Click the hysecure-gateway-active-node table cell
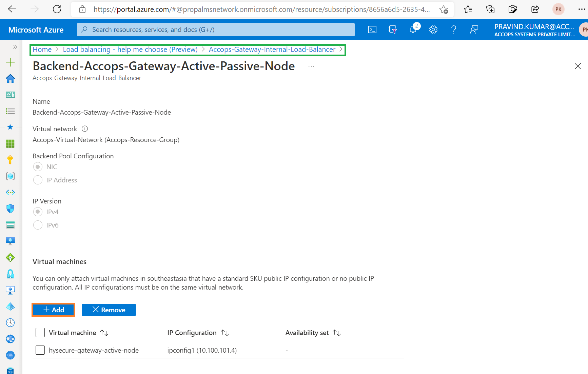The width and height of the screenshot is (588, 374). point(94,350)
